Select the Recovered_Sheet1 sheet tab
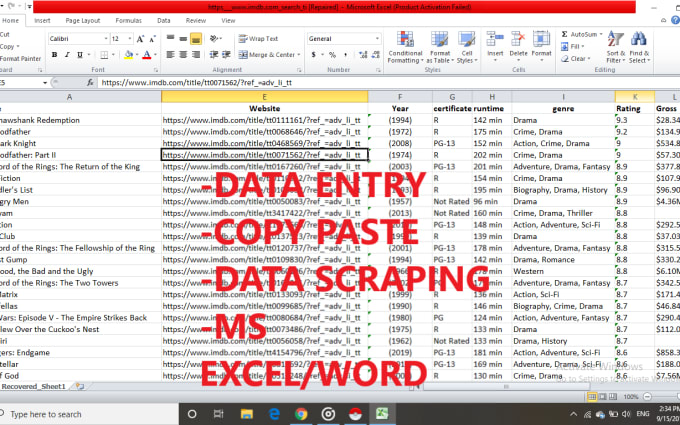680x425 pixels. [x=33, y=386]
